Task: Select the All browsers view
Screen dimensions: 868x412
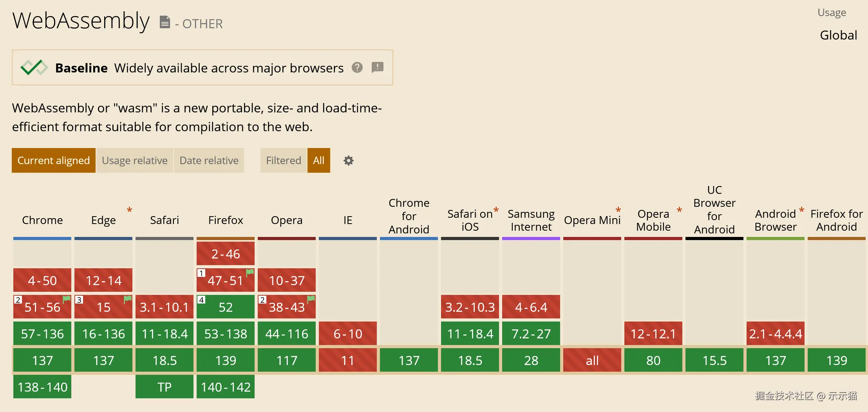Action: pyautogui.click(x=318, y=161)
